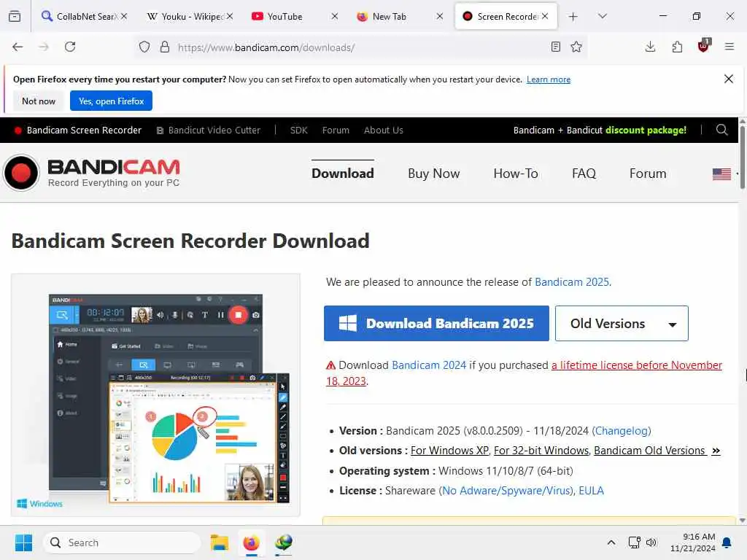Image resolution: width=747 pixels, height=560 pixels.
Task: Go back to the previous page
Action: click(18, 47)
